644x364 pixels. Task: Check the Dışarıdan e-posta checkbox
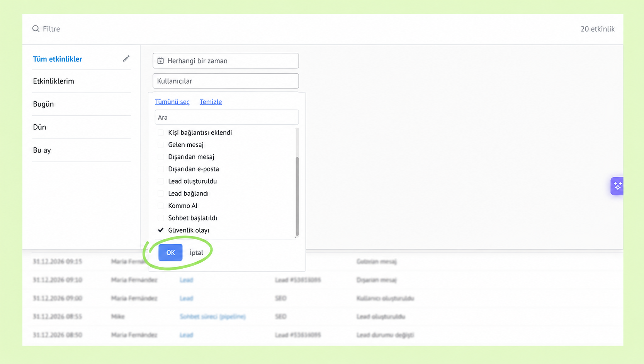[x=161, y=169]
